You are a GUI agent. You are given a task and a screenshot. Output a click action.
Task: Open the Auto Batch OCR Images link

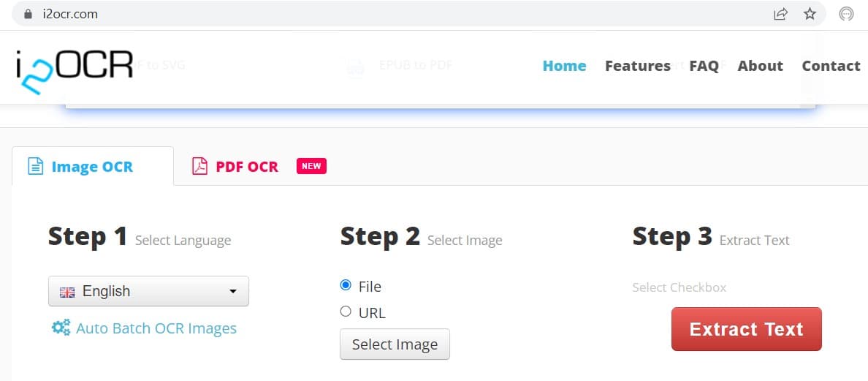(x=156, y=328)
